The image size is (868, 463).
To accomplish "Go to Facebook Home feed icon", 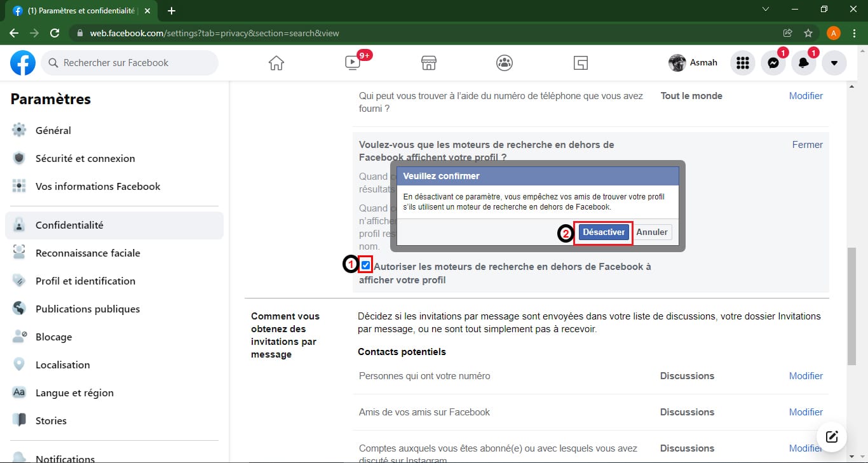I will (276, 63).
